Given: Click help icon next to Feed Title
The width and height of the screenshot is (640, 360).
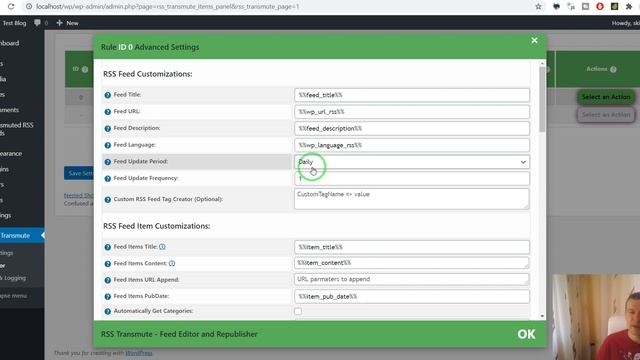Looking at the screenshot, I should coord(108,95).
